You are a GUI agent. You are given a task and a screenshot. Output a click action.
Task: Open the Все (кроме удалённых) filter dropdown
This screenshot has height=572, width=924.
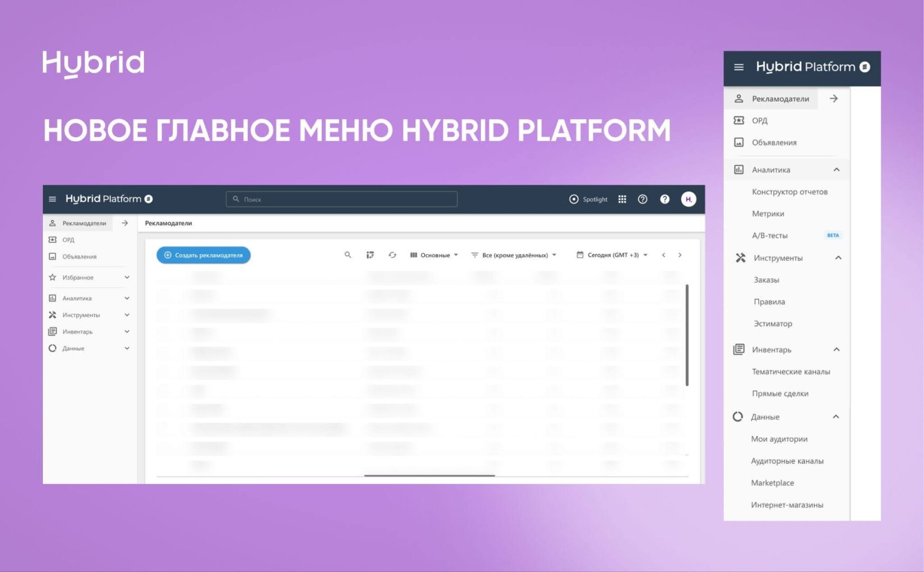pyautogui.click(x=514, y=255)
